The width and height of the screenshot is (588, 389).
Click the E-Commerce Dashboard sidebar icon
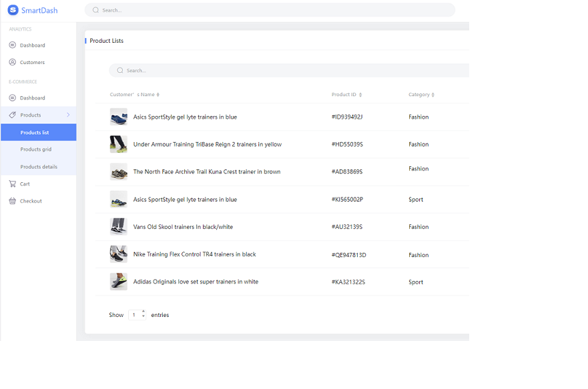pos(12,98)
